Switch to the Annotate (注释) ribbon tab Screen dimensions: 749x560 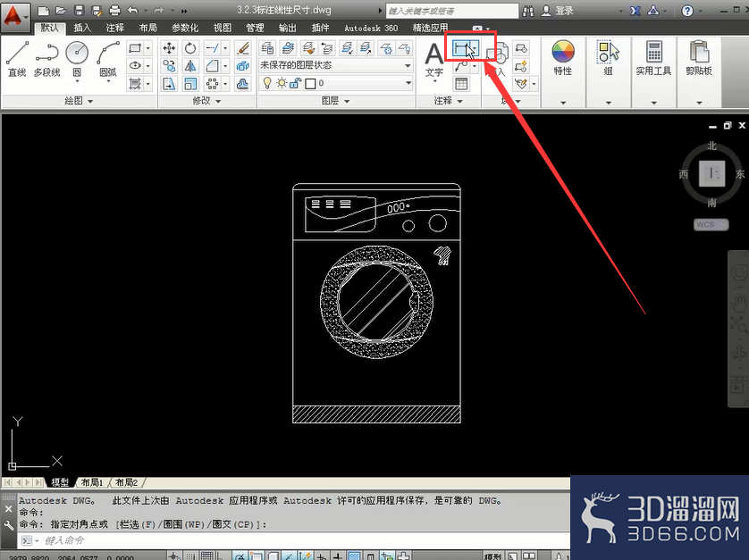point(115,29)
